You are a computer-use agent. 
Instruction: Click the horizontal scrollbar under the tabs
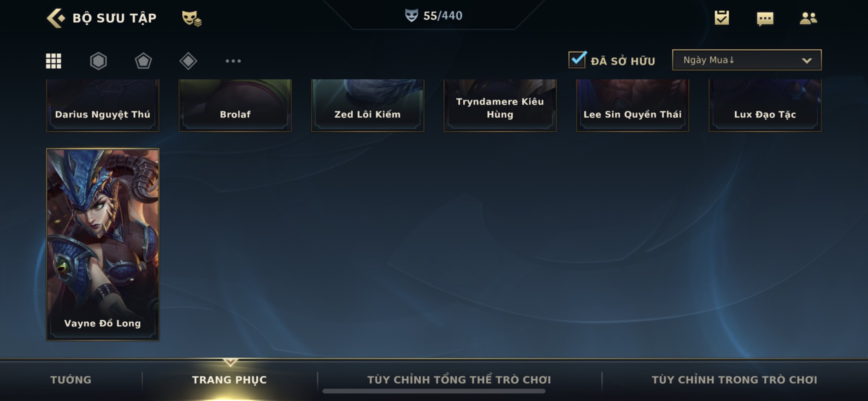pos(434,391)
